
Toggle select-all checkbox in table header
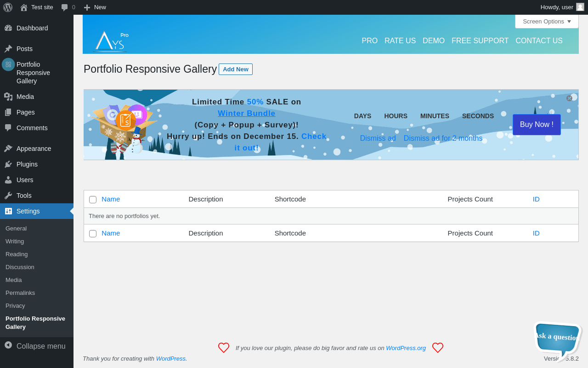93,200
